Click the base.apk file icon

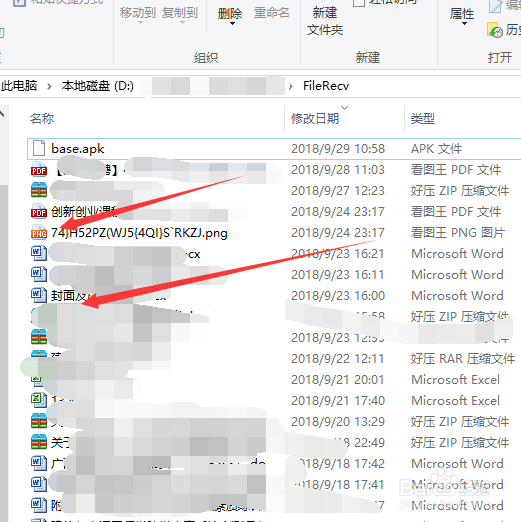(x=39, y=148)
